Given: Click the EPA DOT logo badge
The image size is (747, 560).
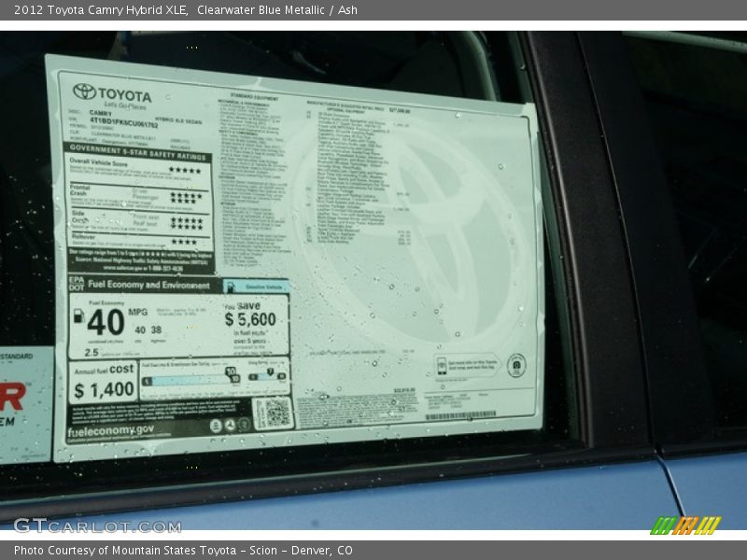Looking at the screenshot, I should coord(77,283).
